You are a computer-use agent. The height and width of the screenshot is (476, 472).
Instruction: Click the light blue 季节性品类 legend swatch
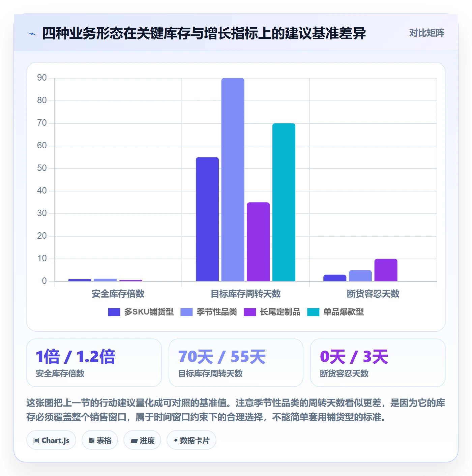click(x=186, y=312)
